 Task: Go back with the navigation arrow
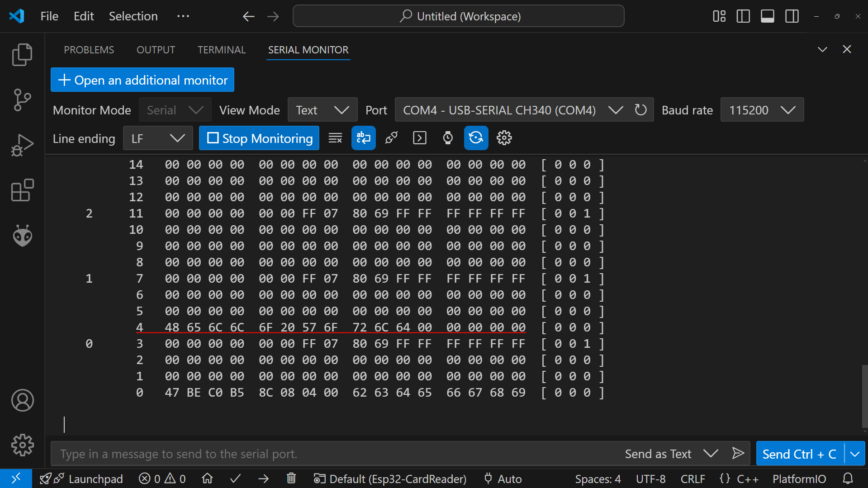(x=248, y=16)
